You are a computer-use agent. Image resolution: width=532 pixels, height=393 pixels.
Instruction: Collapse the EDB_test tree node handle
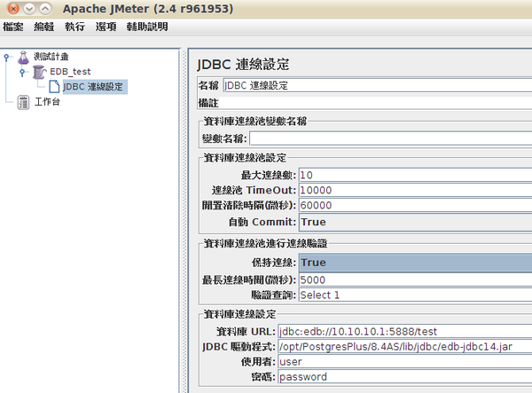[22, 72]
